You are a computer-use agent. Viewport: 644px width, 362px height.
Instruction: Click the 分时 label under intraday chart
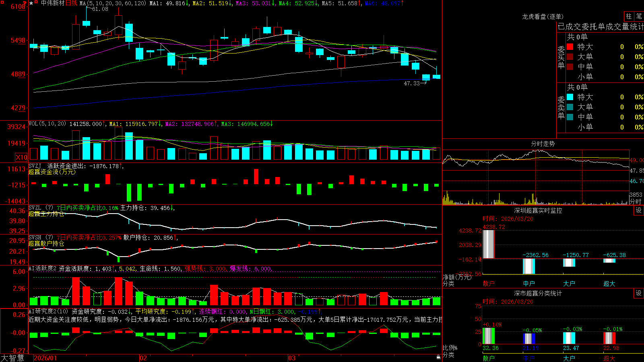click(636, 202)
